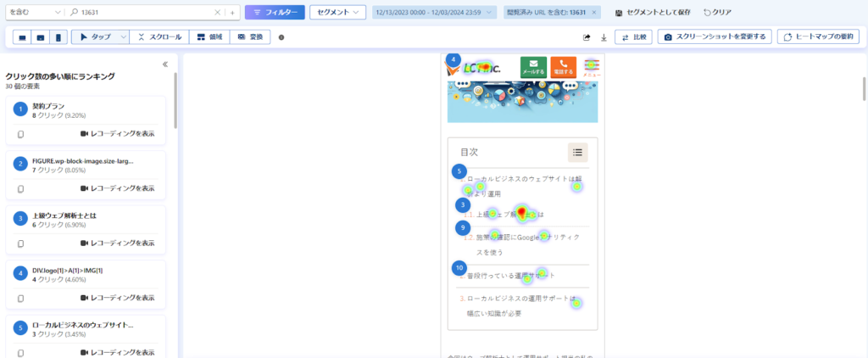Open the date range 12/13/2023 dropdown
Screen dimensions: 868x358
pos(435,12)
